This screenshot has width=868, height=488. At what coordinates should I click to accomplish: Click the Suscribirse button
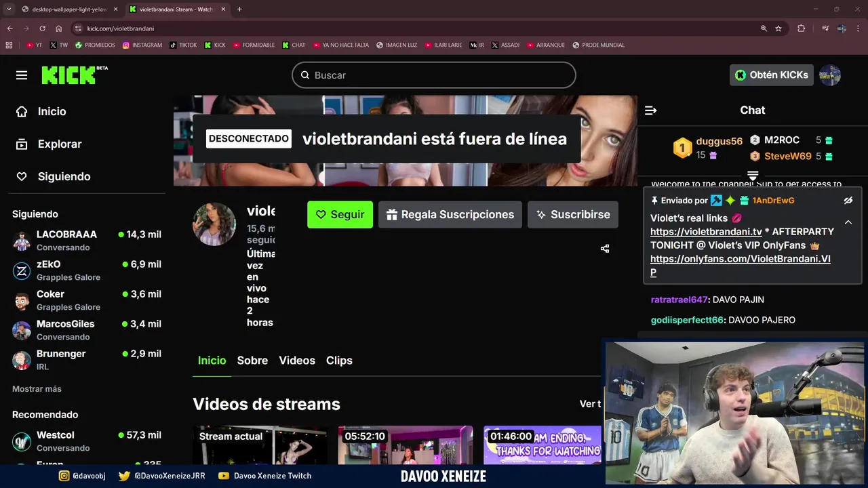point(573,214)
